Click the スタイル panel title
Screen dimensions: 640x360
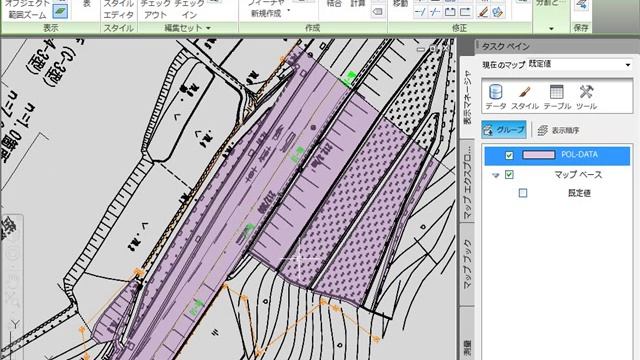118,28
